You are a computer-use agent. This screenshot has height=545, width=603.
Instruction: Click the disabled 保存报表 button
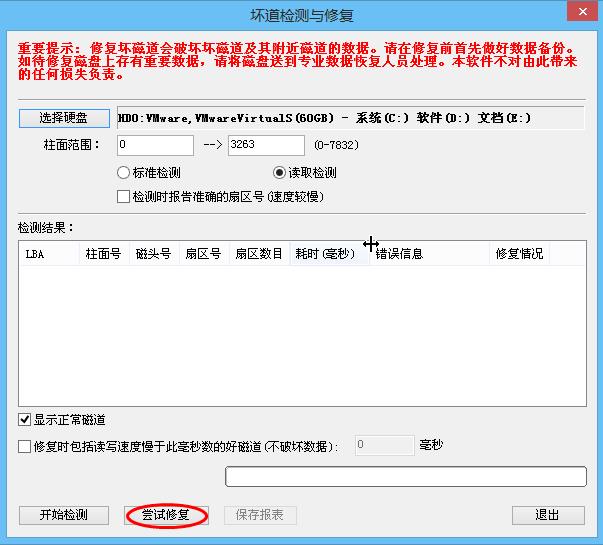[x=260, y=515]
